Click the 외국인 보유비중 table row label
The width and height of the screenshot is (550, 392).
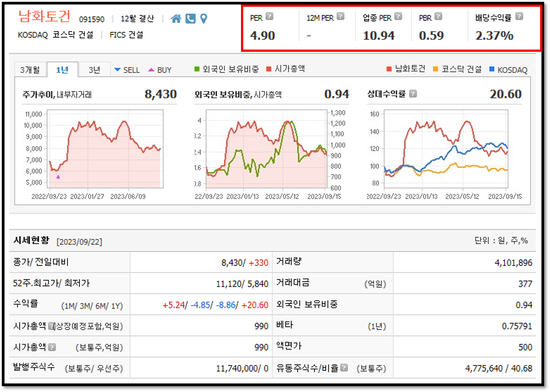(307, 305)
